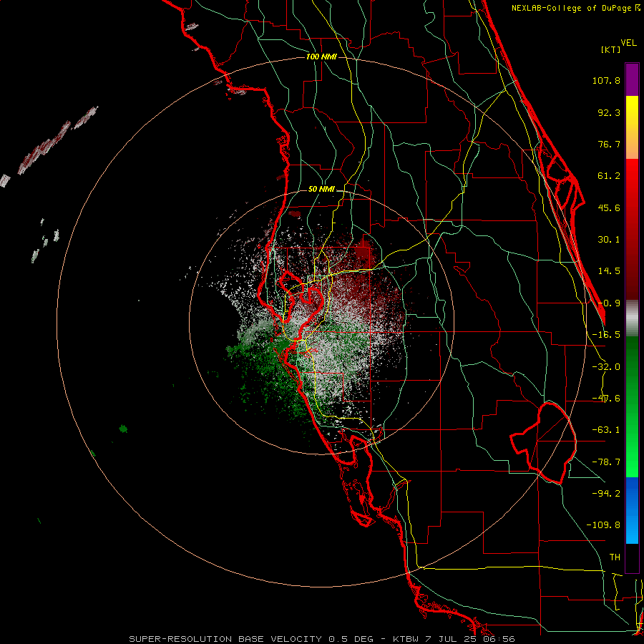644x644 pixels.
Task: Select the 61.2 legend value
Action: tap(609, 176)
